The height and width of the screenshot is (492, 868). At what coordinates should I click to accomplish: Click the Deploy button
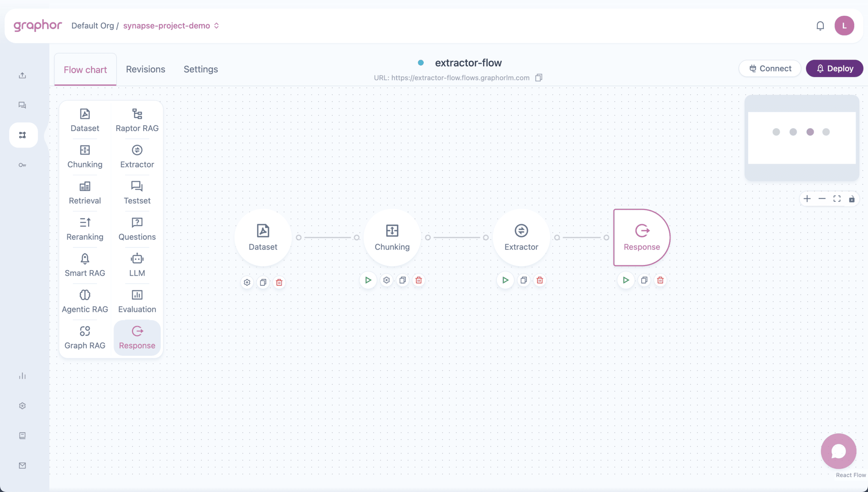coord(834,69)
